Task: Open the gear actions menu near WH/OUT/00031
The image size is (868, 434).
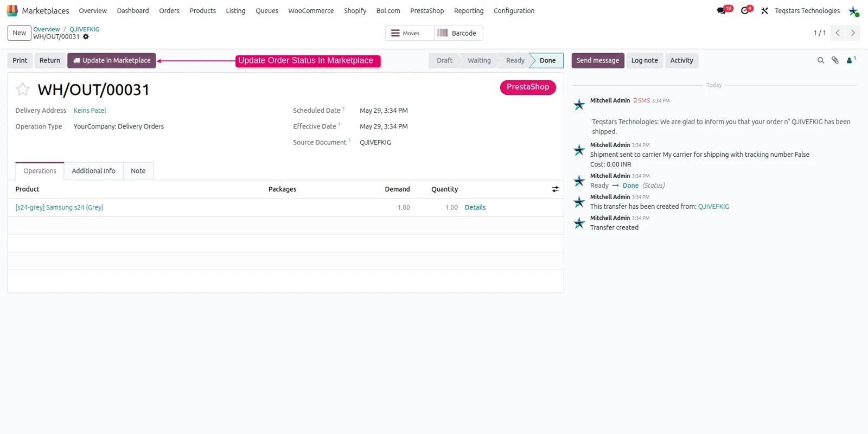Action: click(86, 37)
